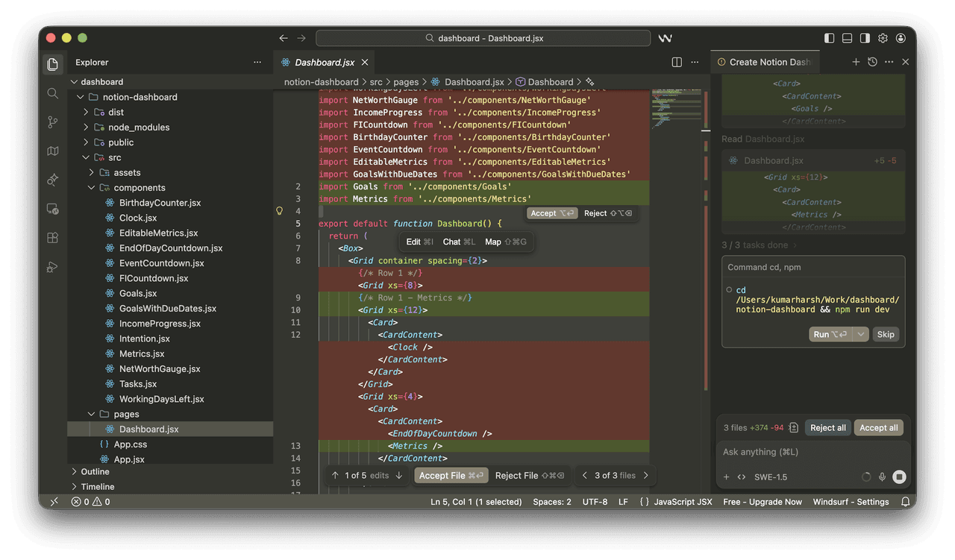Expand the node_modules folder
Image resolution: width=955 pixels, height=560 pixels.
86,128
